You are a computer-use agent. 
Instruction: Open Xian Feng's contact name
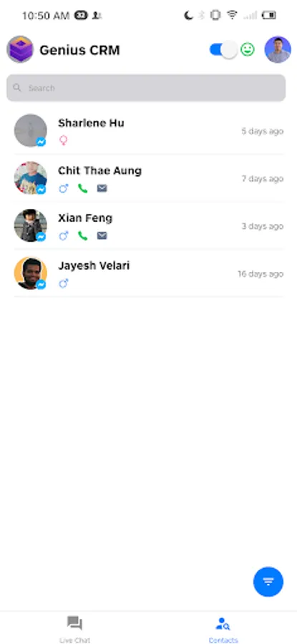(85, 218)
